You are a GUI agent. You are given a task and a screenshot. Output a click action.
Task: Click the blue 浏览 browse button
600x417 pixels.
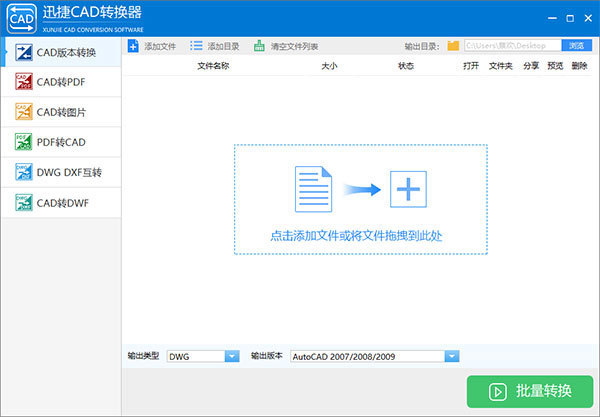click(x=577, y=46)
